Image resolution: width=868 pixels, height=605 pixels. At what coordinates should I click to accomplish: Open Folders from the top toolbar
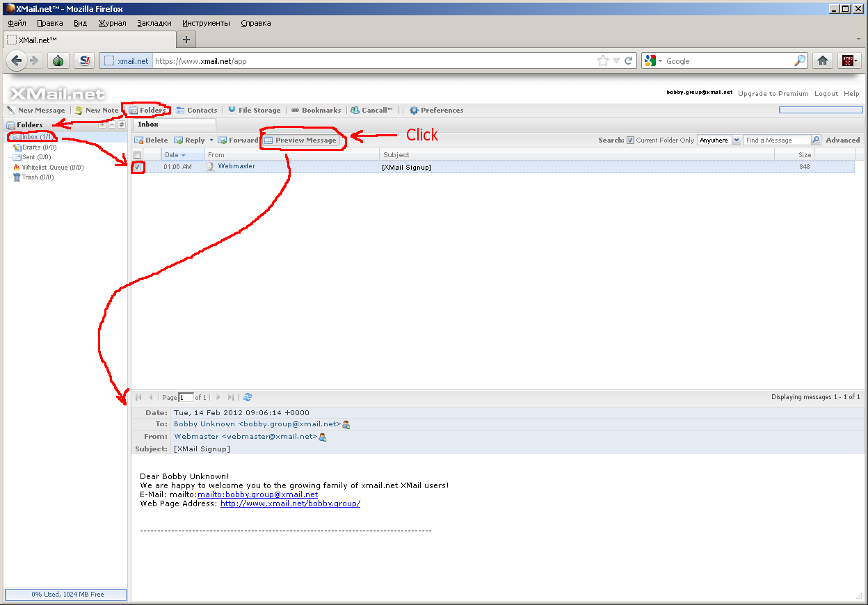pyautogui.click(x=147, y=110)
